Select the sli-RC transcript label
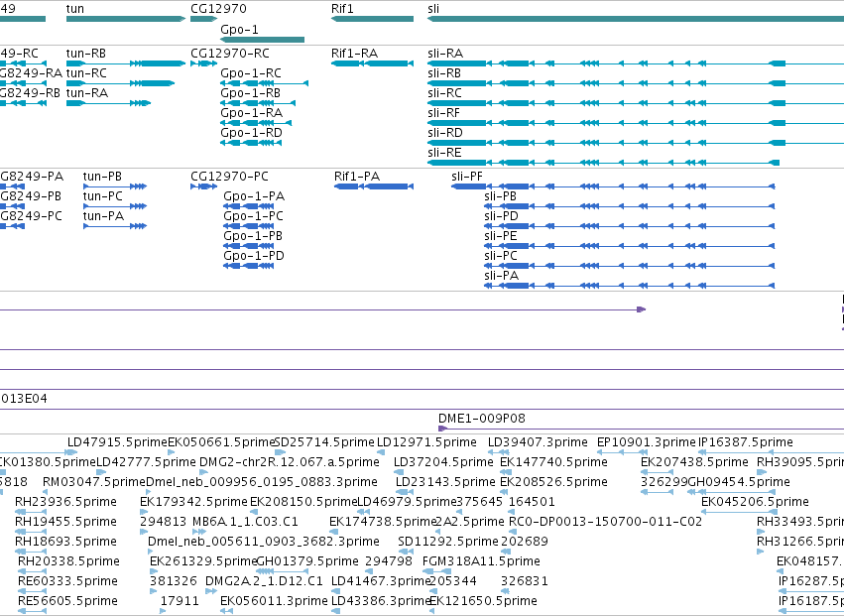Image resolution: width=844 pixels, height=616 pixels. (x=444, y=93)
